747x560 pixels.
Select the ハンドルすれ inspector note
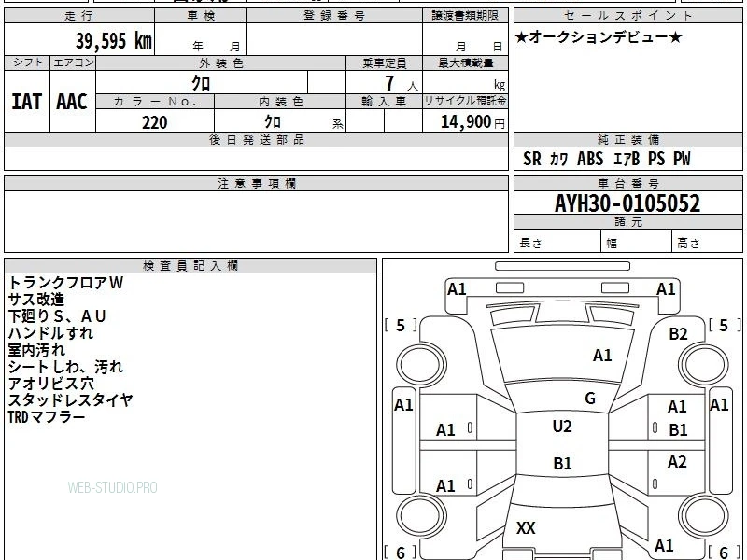(x=50, y=333)
